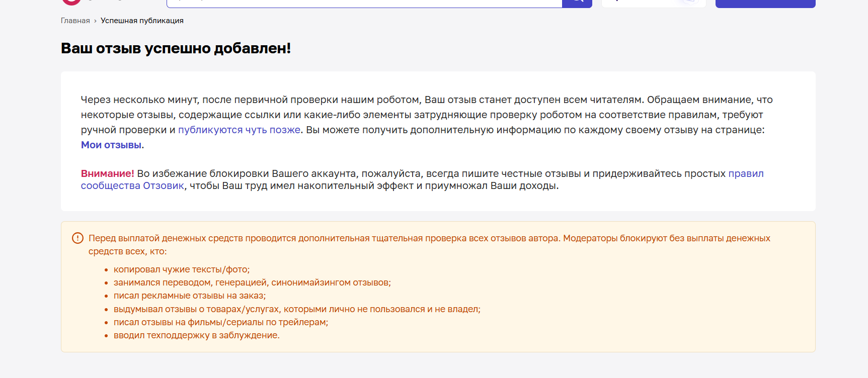The image size is (868, 378).
Task: Open the "публикуются чуть позже" link
Action: coord(240,130)
